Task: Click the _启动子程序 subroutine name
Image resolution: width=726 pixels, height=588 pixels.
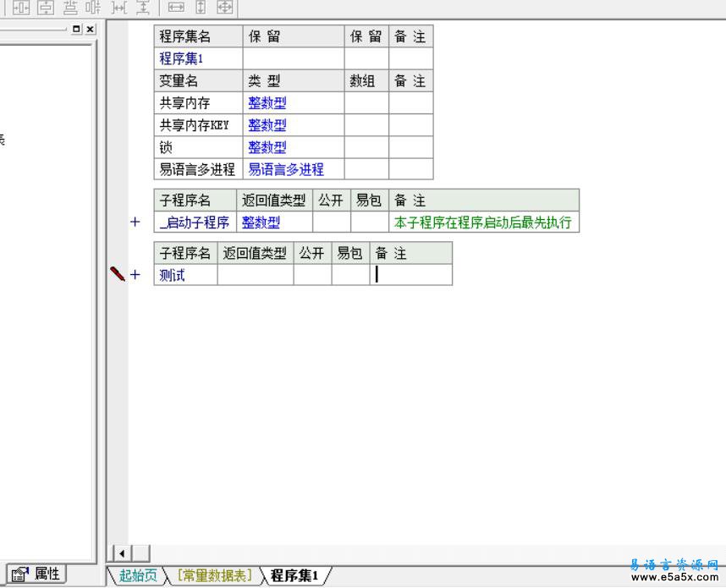Action: pyautogui.click(x=195, y=223)
